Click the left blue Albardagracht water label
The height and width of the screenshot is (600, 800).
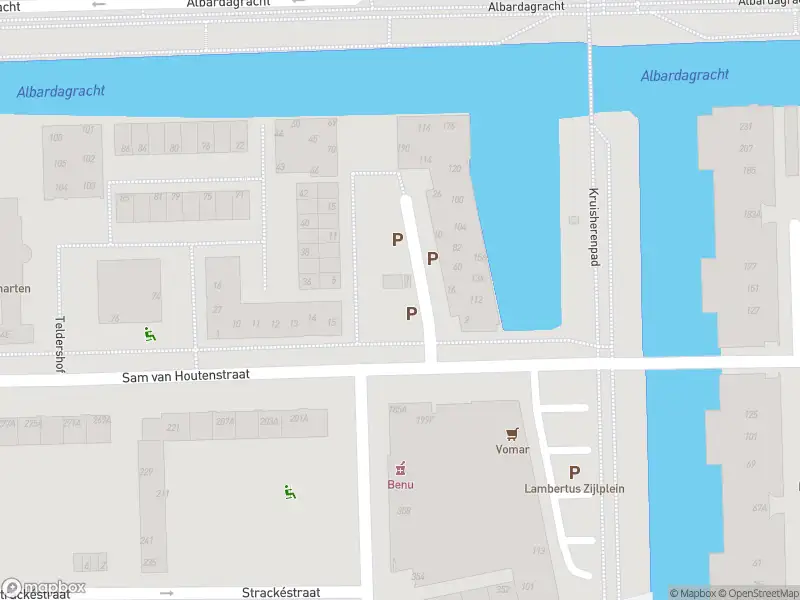(61, 92)
